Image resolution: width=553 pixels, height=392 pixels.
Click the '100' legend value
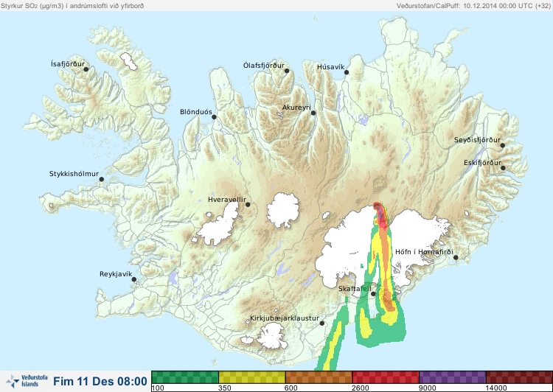click(x=158, y=388)
